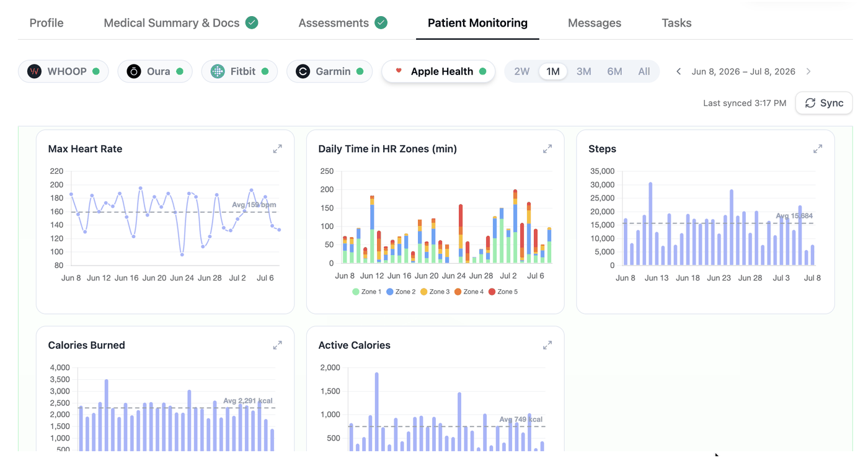Click the Sync button

pos(824,103)
